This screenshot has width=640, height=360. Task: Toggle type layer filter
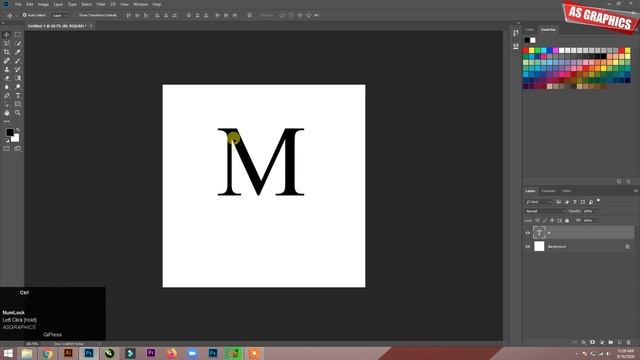point(575,202)
